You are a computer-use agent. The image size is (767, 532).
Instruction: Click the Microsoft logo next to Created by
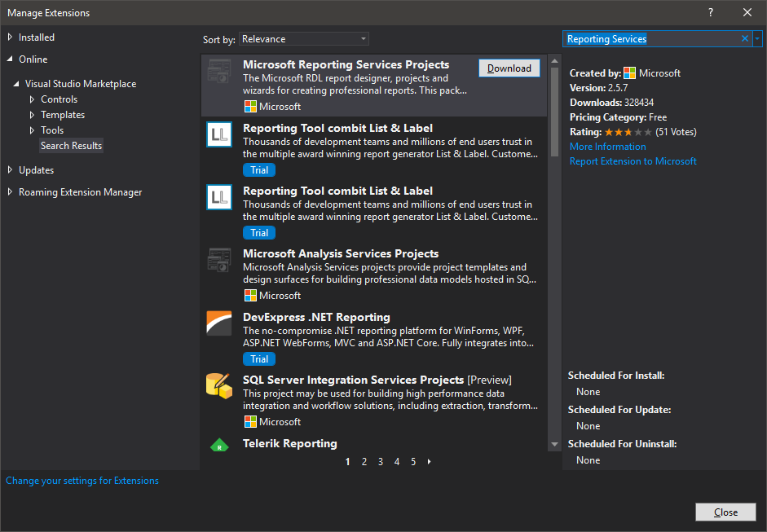pyautogui.click(x=629, y=73)
